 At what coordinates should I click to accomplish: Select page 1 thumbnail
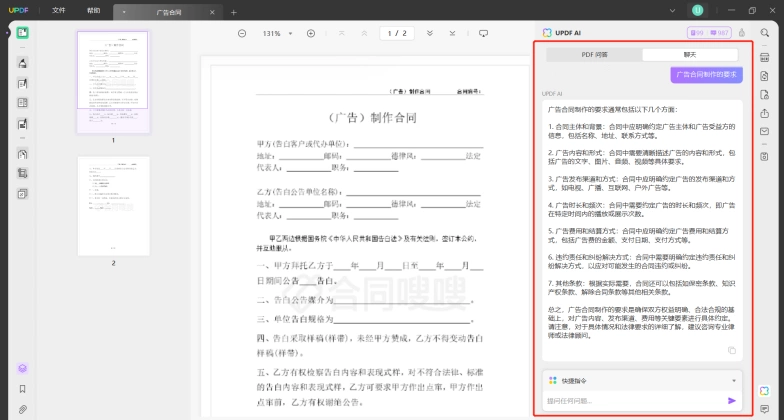point(113,82)
